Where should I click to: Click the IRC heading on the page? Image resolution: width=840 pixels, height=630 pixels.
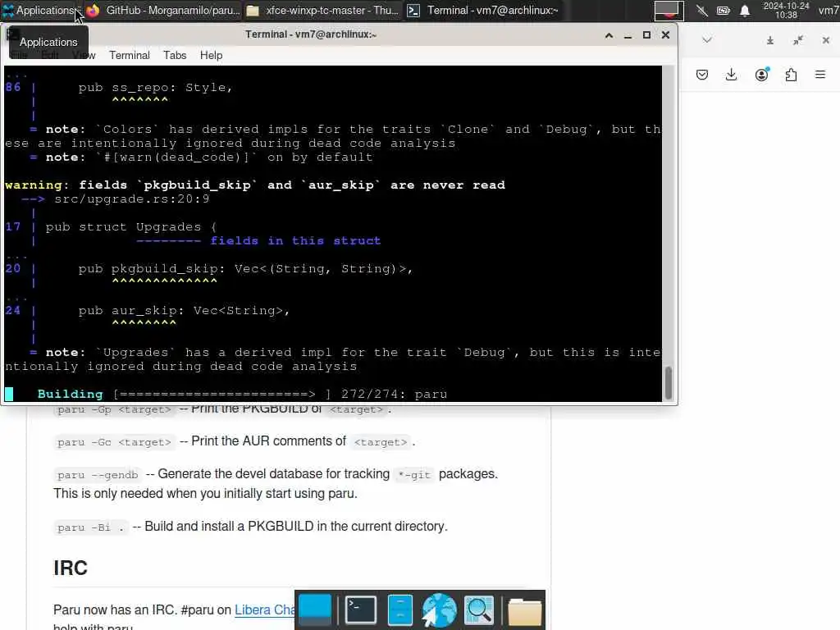click(71, 568)
